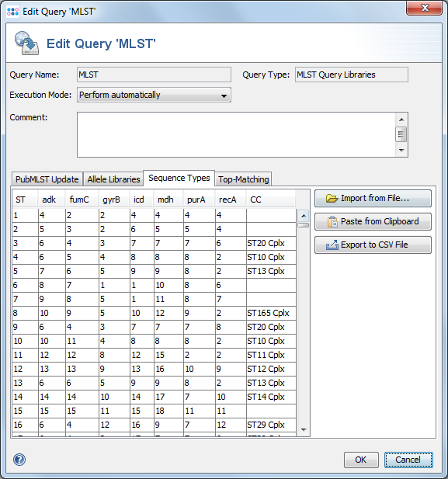
Task: Click the comment box scroll up arrow
Action: [x=401, y=120]
